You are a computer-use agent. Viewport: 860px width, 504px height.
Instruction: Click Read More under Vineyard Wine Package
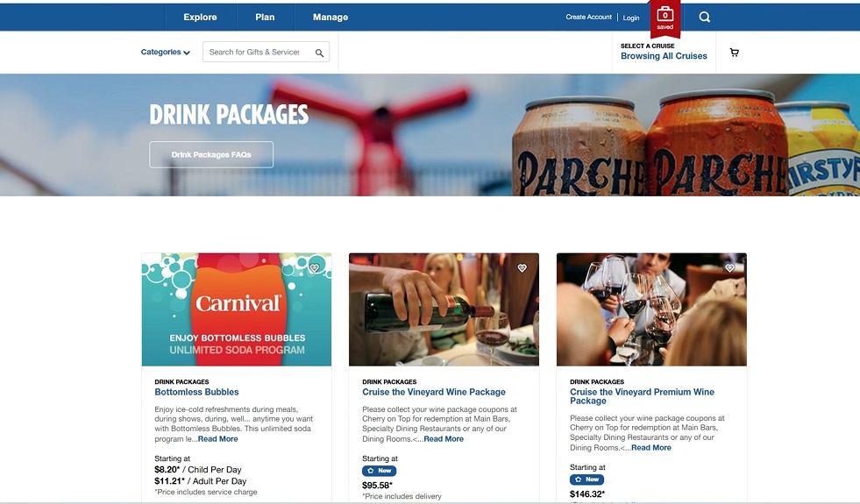444,439
